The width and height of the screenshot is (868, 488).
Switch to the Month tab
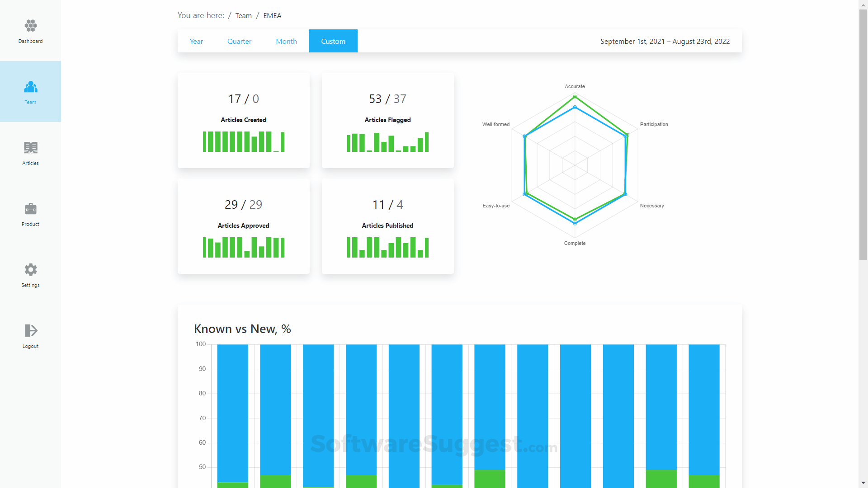(x=286, y=41)
